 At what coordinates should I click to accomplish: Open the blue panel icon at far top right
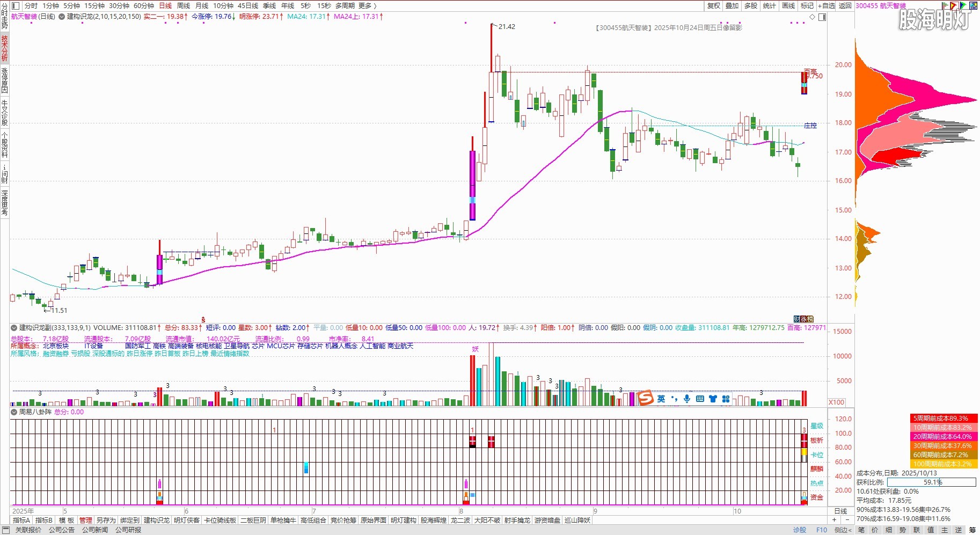click(x=974, y=5)
